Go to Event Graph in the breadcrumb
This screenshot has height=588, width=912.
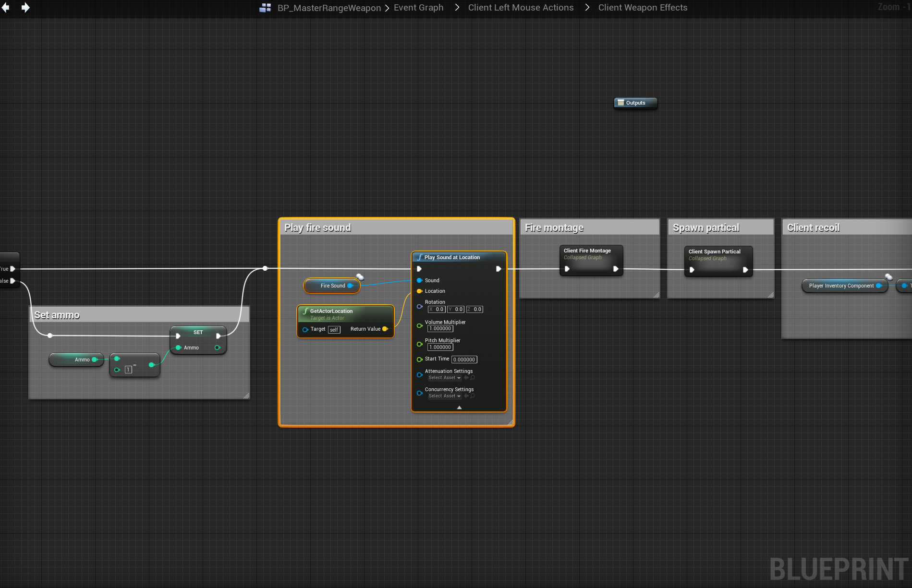click(418, 8)
